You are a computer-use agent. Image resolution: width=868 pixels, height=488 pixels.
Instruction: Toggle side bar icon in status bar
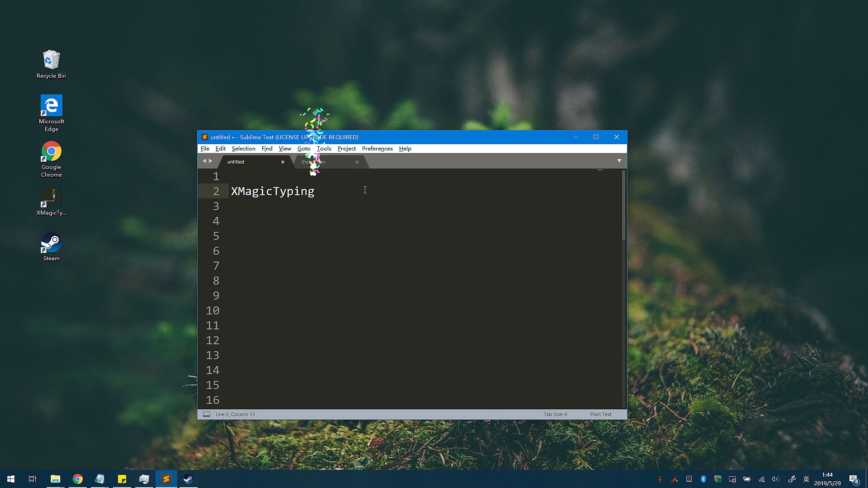tap(207, 414)
